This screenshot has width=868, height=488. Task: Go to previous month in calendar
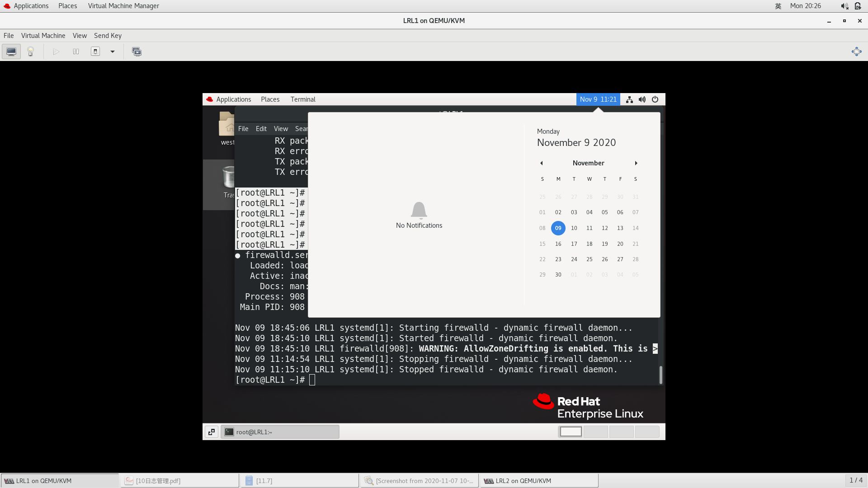click(542, 163)
